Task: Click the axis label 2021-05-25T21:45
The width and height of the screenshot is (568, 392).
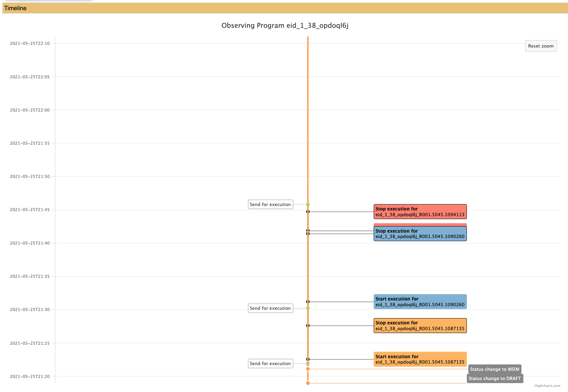Action: pyautogui.click(x=30, y=210)
